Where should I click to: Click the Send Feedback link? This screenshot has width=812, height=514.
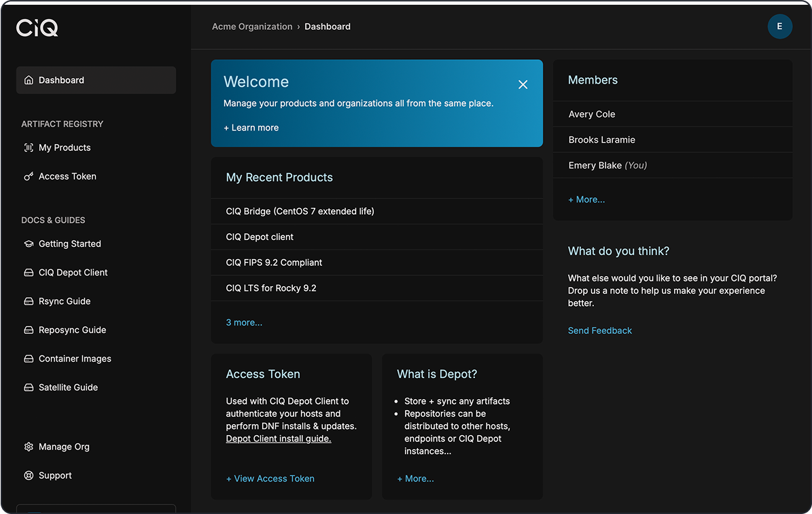pyautogui.click(x=600, y=330)
